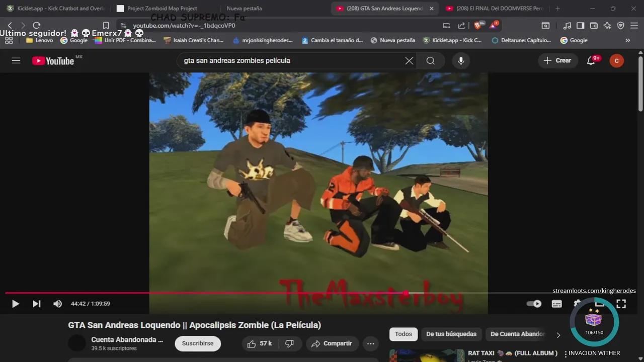Click the Compartir share button

pos(332,343)
